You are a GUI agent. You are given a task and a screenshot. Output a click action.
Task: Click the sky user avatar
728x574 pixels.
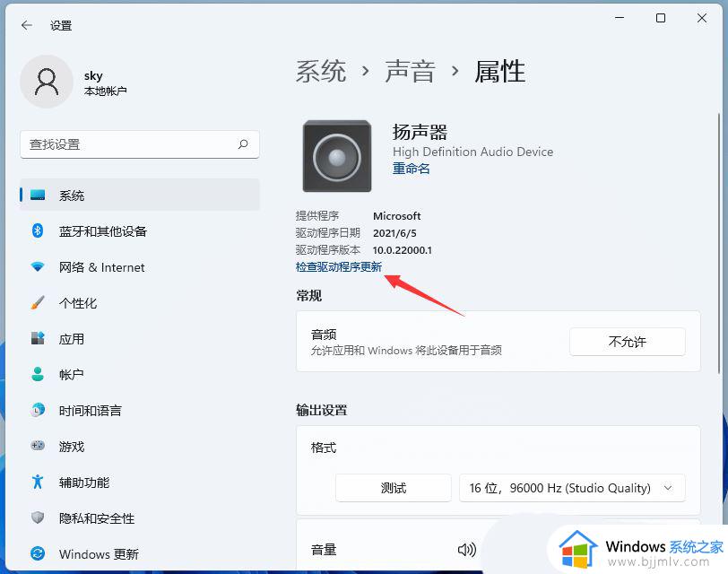(47, 82)
